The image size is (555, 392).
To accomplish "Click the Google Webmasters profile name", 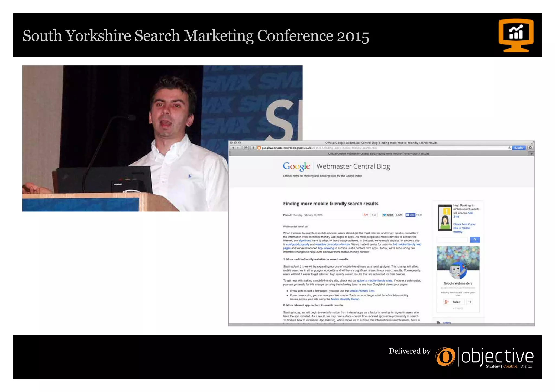I will (458, 283).
